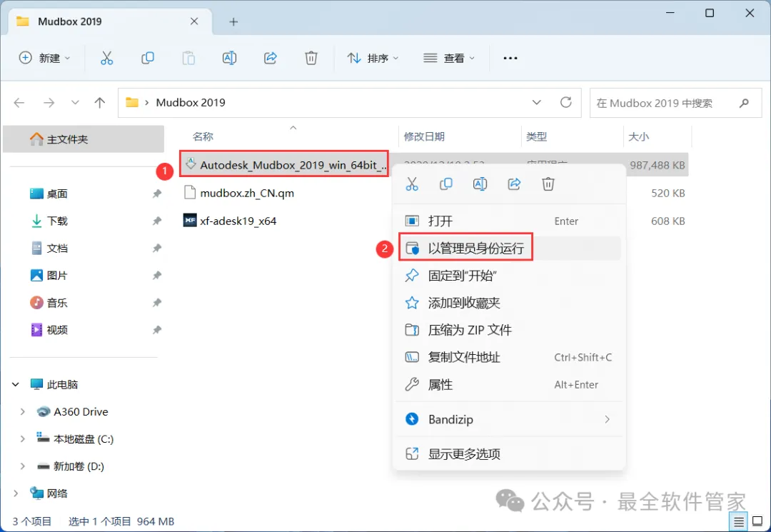Collapse the This PC tree node
This screenshot has height=532, width=771.
[x=16, y=384]
